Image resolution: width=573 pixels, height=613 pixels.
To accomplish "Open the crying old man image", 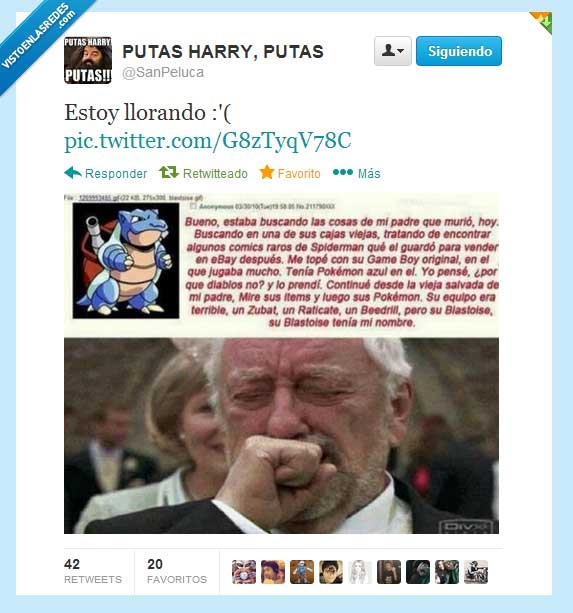I will tap(281, 436).
